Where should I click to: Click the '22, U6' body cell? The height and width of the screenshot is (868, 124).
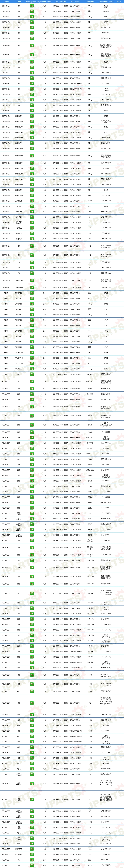(x=90, y=201)
